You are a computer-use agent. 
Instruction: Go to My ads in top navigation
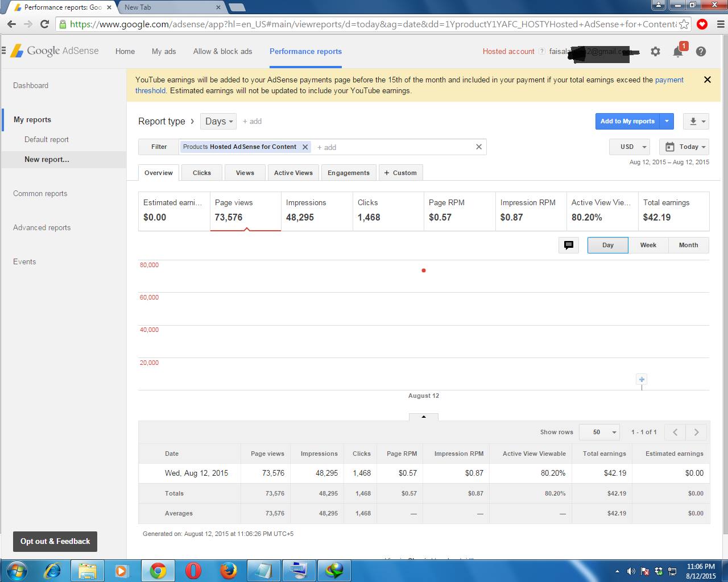[x=164, y=51]
